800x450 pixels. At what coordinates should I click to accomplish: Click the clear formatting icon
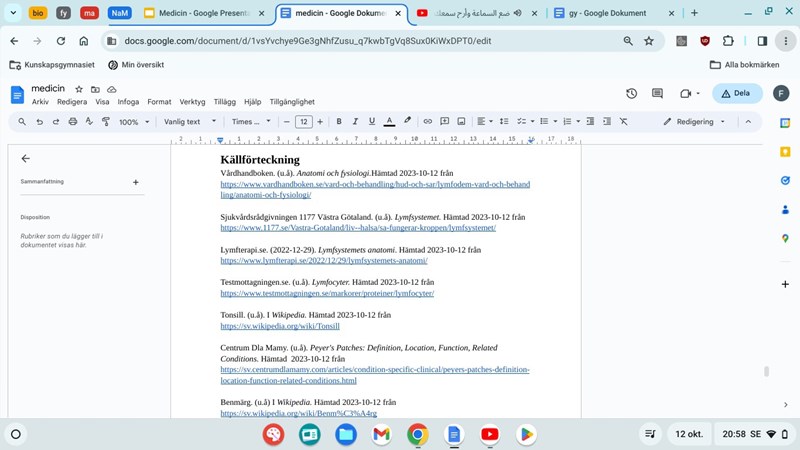[623, 121]
